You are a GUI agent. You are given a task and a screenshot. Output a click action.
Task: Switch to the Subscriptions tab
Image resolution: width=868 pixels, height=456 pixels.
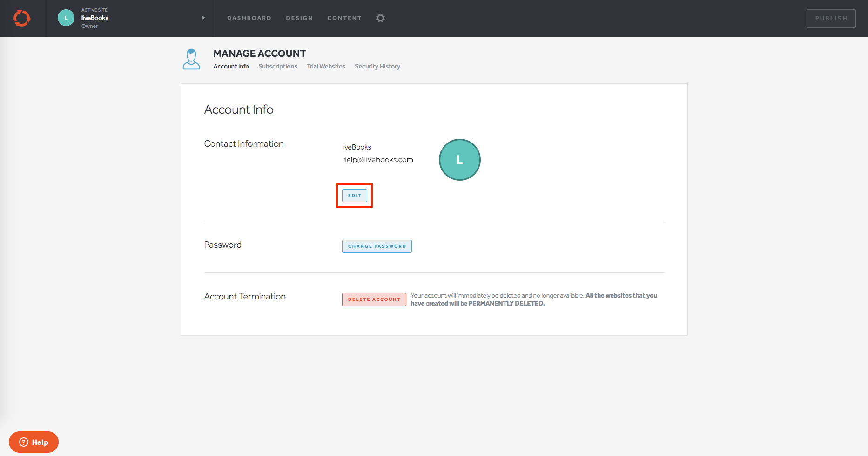tap(278, 67)
